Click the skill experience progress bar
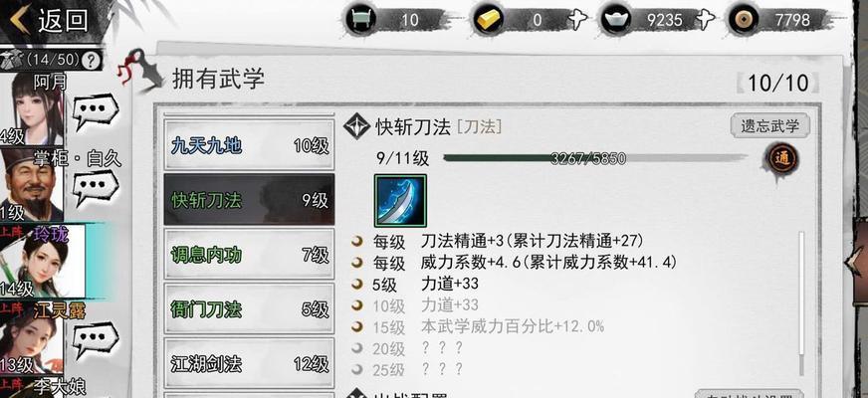 tap(595, 159)
